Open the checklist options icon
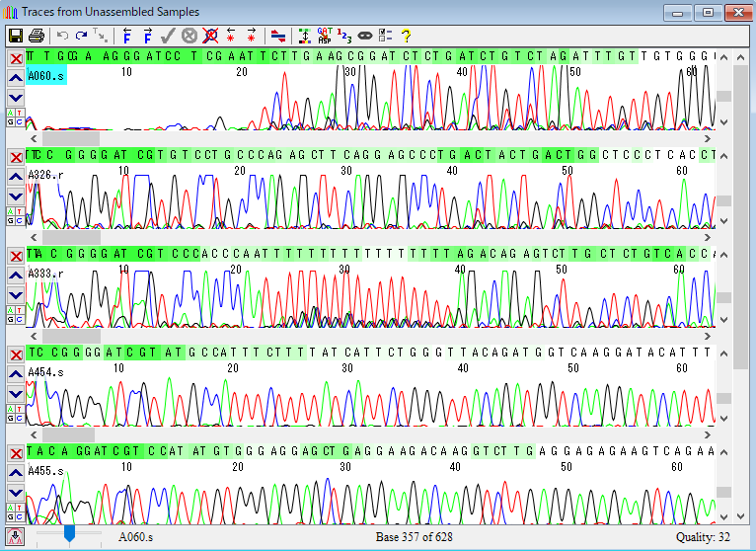This screenshot has width=756, height=551. point(385,36)
